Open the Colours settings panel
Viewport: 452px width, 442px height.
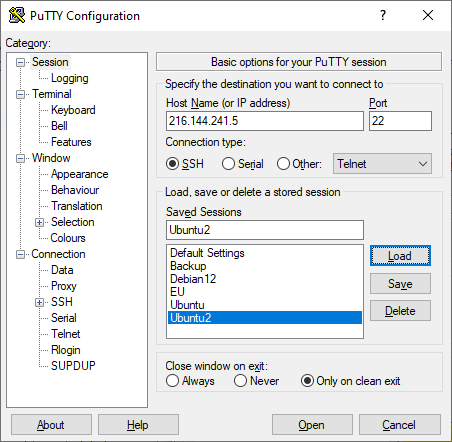pyautogui.click(x=68, y=238)
